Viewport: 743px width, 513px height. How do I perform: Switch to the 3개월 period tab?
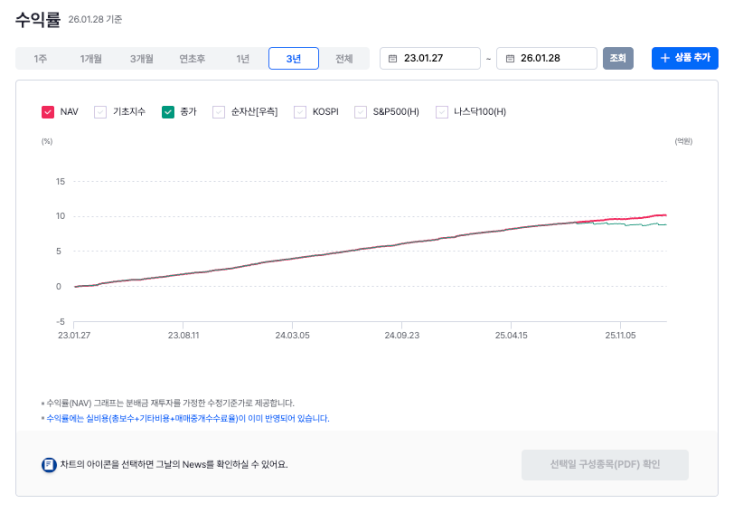(x=142, y=59)
